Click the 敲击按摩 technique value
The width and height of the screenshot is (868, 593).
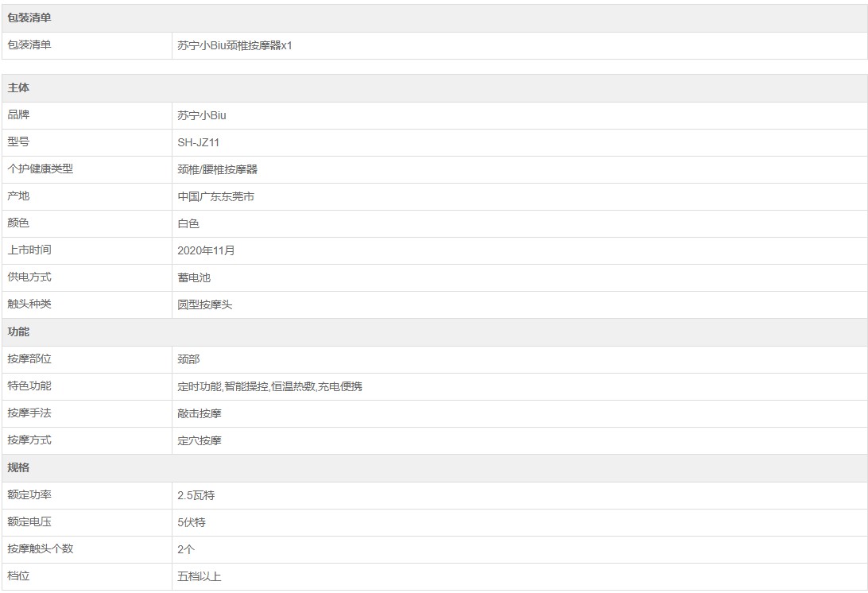point(200,413)
